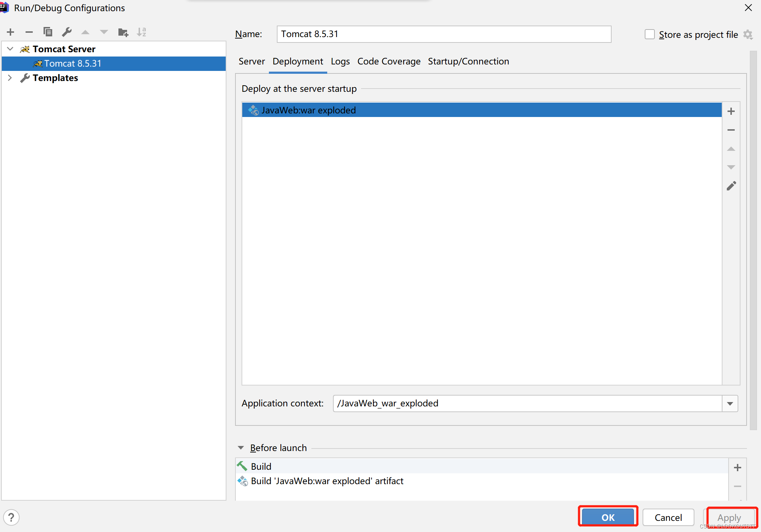The width and height of the screenshot is (761, 532).
Task: Go to the Code Coverage tab
Action: coord(389,62)
